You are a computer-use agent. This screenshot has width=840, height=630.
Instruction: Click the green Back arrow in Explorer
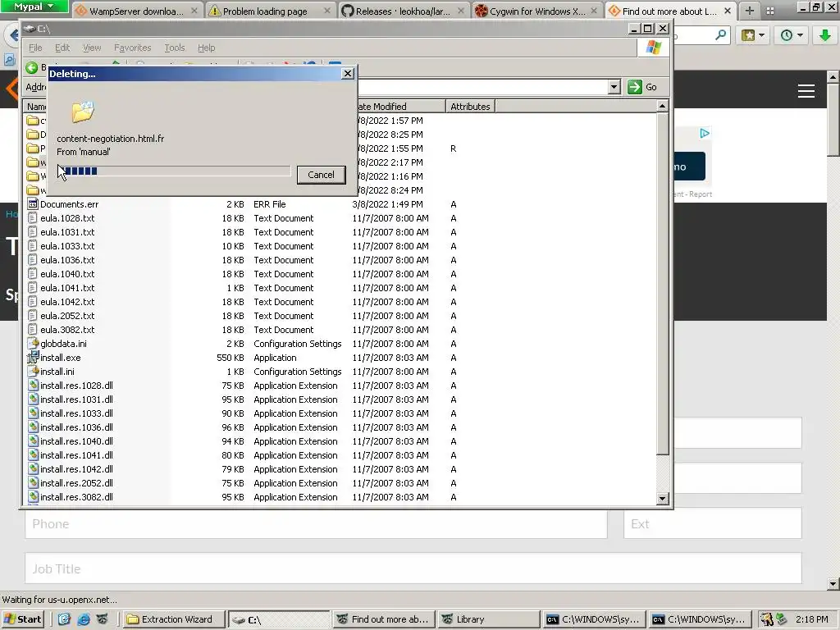coord(32,67)
